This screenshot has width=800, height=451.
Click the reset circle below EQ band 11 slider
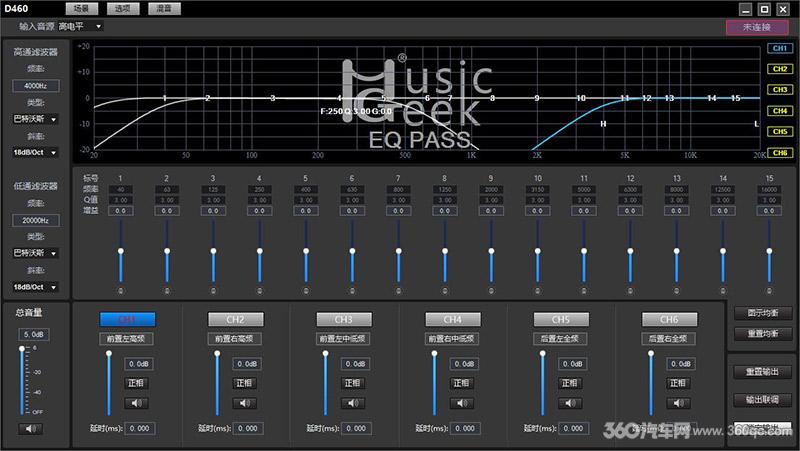coord(584,291)
